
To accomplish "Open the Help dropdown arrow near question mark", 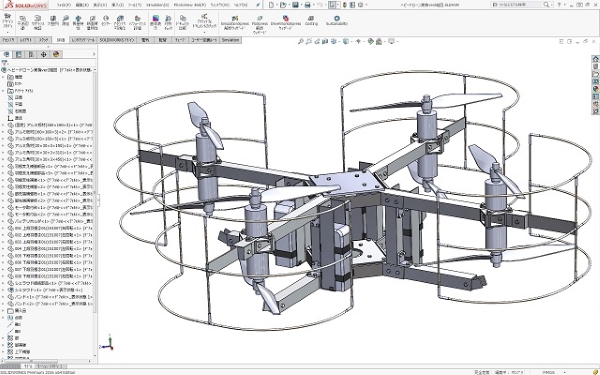I will (x=564, y=5).
